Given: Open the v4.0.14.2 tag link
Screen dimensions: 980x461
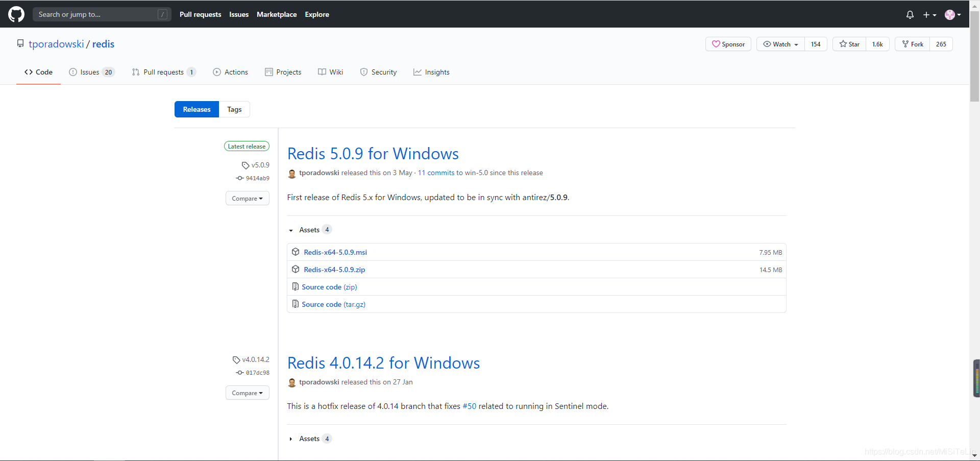Looking at the screenshot, I should click(x=251, y=359).
